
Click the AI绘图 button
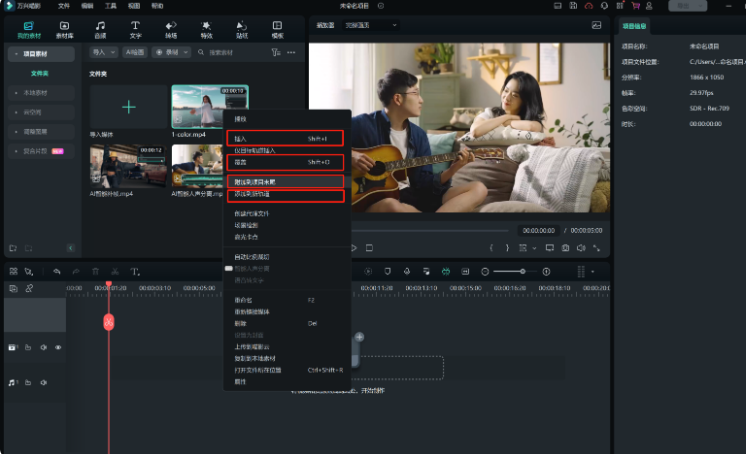click(135, 52)
